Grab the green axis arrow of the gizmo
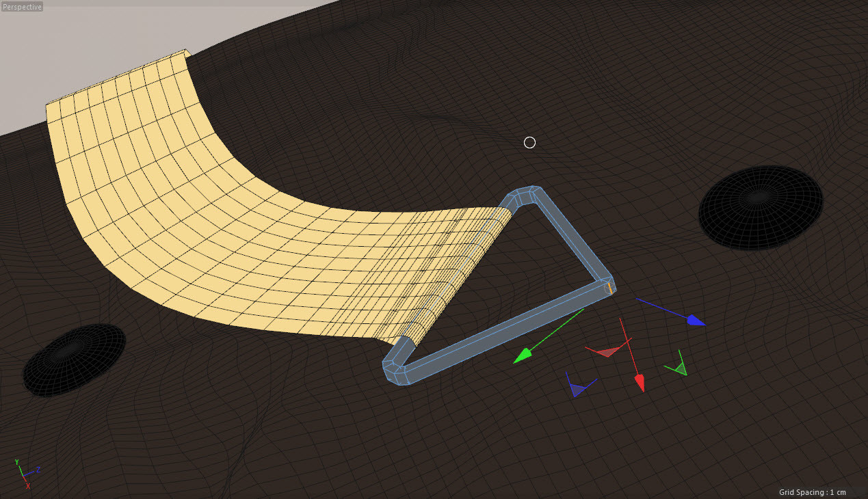 523,355
